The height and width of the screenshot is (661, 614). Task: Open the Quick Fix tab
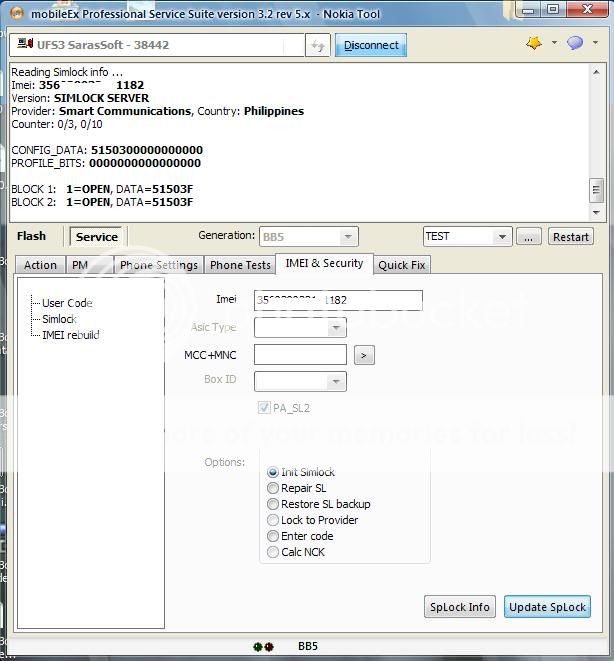pyautogui.click(x=402, y=265)
